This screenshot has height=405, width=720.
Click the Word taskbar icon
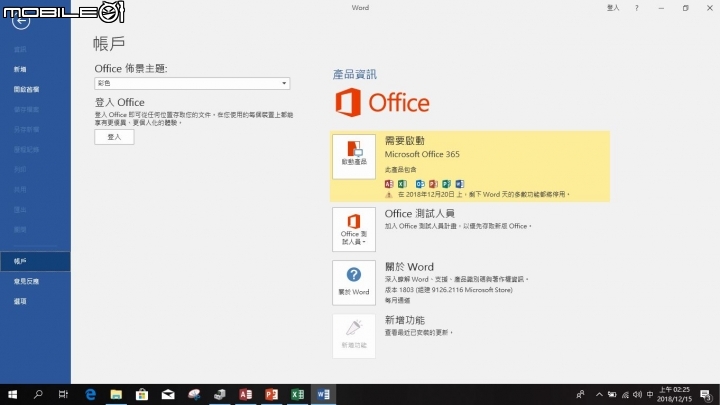click(323, 394)
